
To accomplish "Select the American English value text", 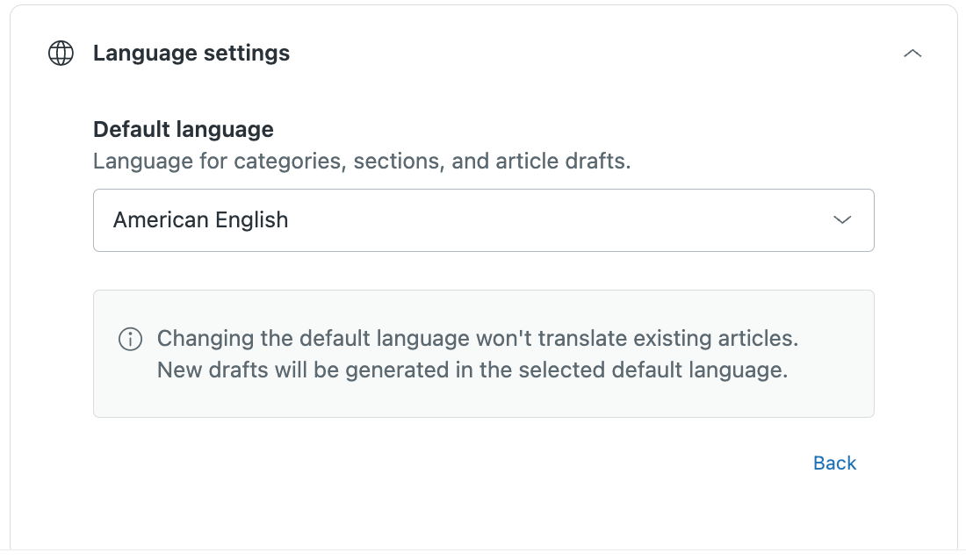I will click(x=200, y=220).
